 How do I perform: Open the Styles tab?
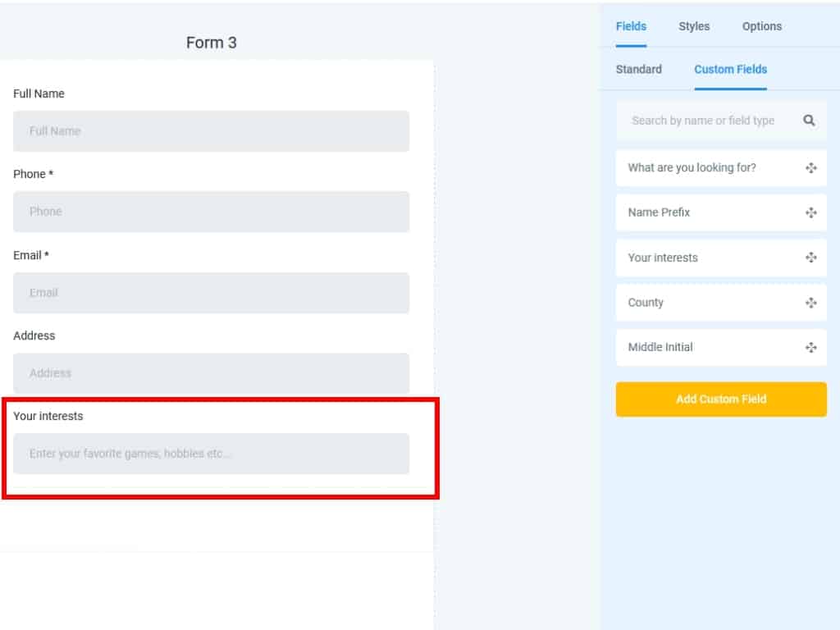click(694, 26)
